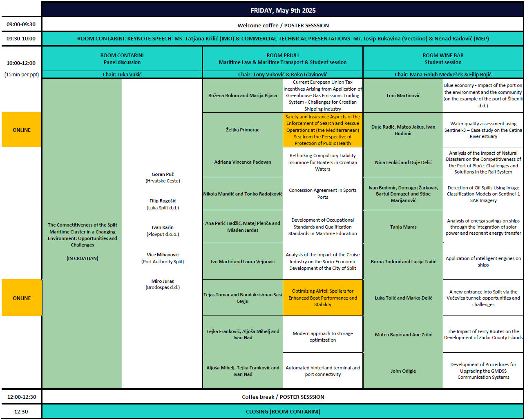Click the energy savings on ships title
The width and height of the screenshot is (525, 420).
click(483, 227)
